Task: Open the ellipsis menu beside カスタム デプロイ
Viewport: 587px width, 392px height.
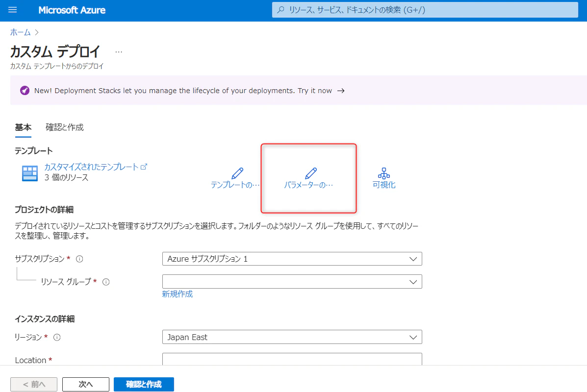Action: click(119, 52)
